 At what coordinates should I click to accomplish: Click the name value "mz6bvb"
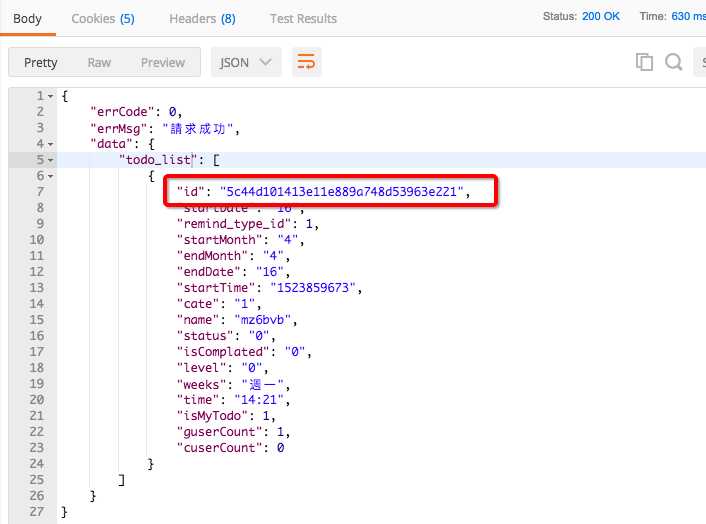263,320
